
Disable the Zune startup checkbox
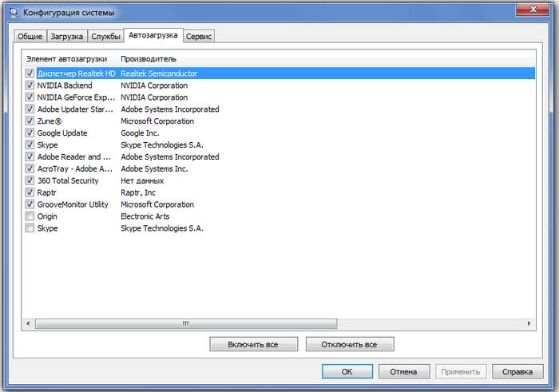coord(30,121)
